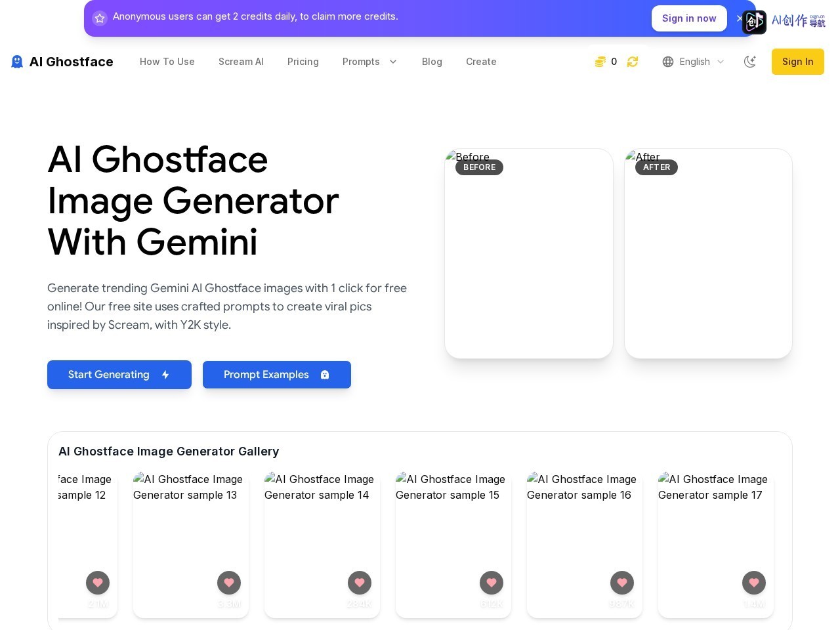Open the AI创作导航 logo

pyautogui.click(x=784, y=22)
